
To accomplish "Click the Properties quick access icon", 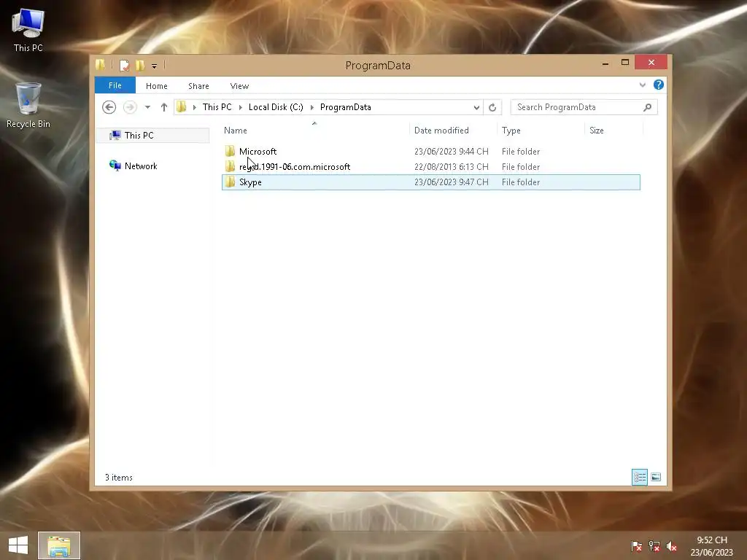I will coord(124,65).
